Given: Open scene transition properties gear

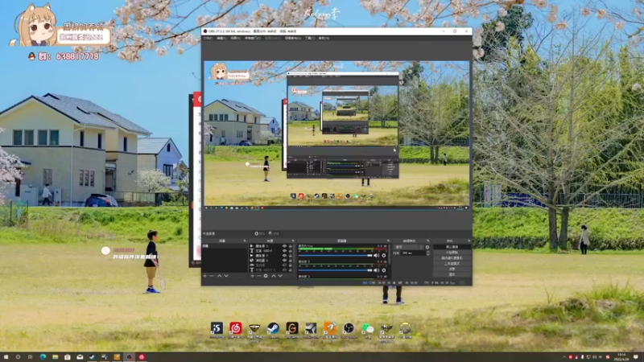Looking at the screenshot, I should (x=427, y=247).
